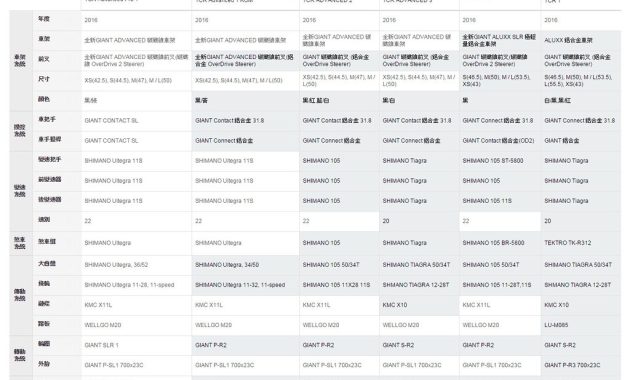The image size is (630, 380).
Task: Click the 大齒盤 row label
Action: [47, 264]
